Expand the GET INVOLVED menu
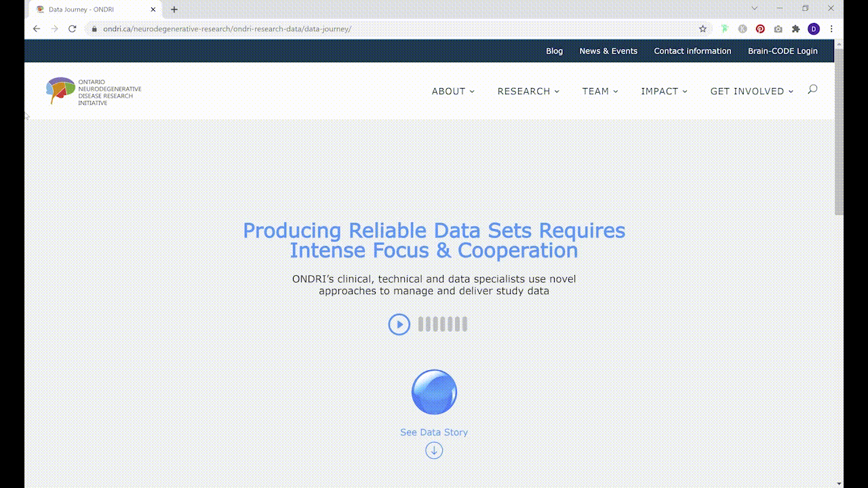 [751, 91]
